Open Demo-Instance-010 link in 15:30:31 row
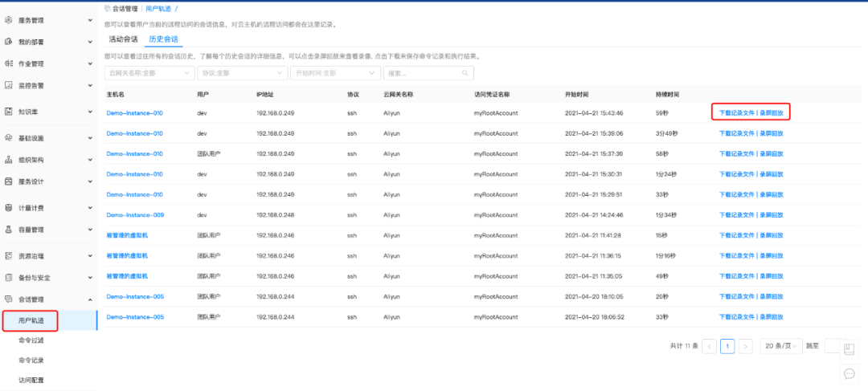Screen dimensions: 868x391 coord(134,174)
